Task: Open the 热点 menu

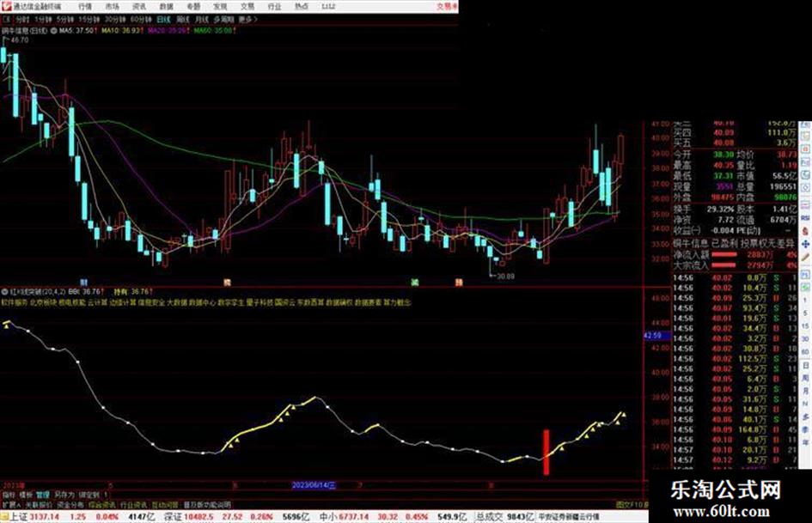Action: [x=302, y=6]
